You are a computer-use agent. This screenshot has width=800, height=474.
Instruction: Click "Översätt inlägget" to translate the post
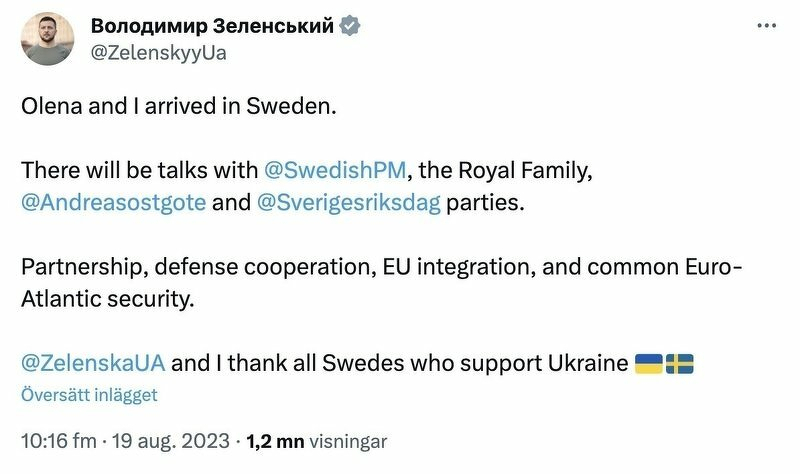(89, 395)
